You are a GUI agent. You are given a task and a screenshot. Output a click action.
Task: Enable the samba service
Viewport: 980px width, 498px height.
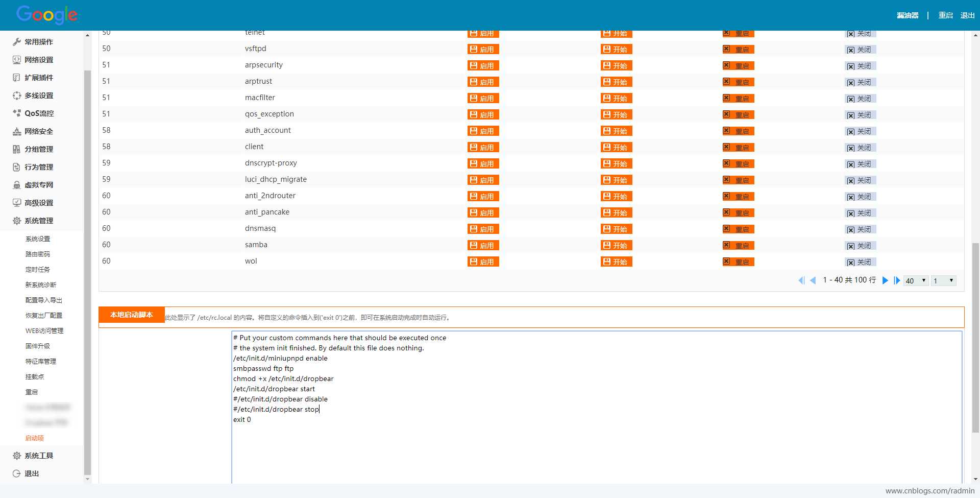tap(483, 245)
